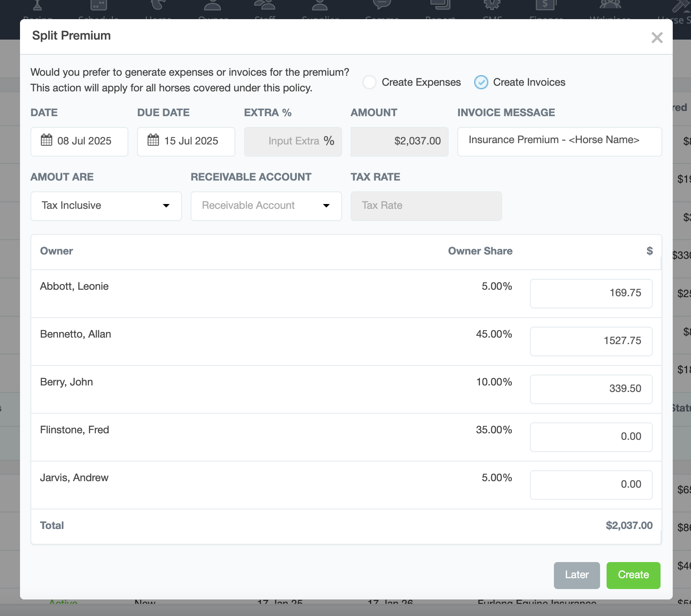Click the CMS gear icon in the top bar
This screenshot has height=616, width=691.
tap(492, 5)
